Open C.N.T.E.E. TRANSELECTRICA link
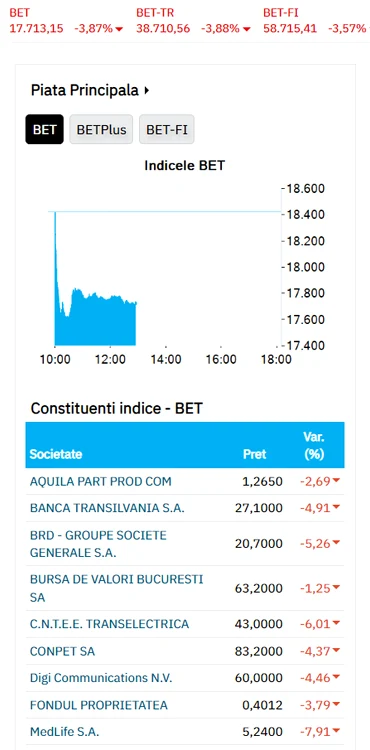The height and width of the screenshot is (750, 370). click(x=109, y=624)
